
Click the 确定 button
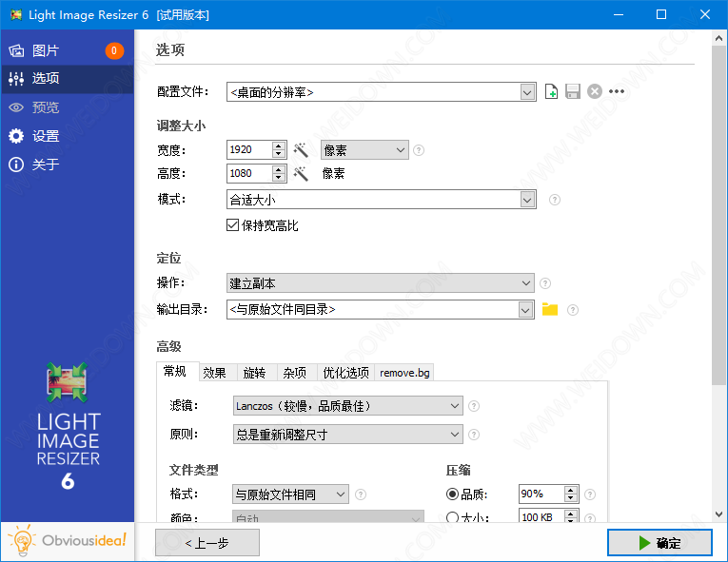pyautogui.click(x=659, y=543)
